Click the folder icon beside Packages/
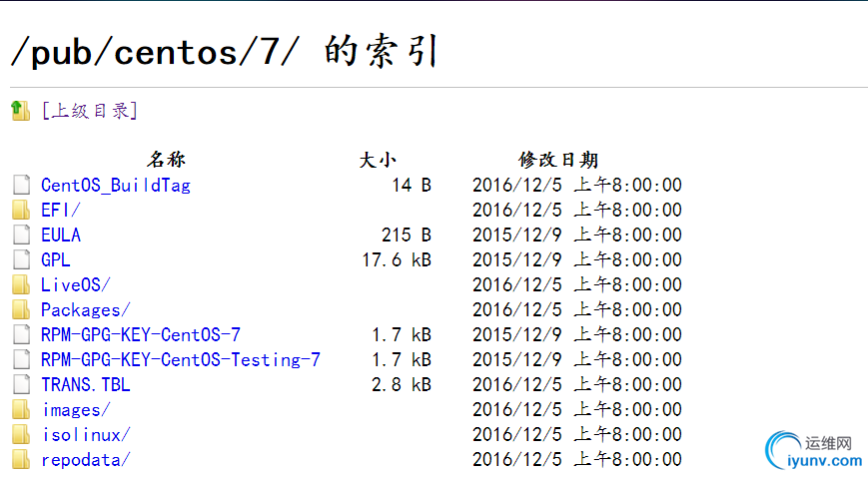Image resolution: width=868 pixels, height=477 pixels. click(21, 310)
